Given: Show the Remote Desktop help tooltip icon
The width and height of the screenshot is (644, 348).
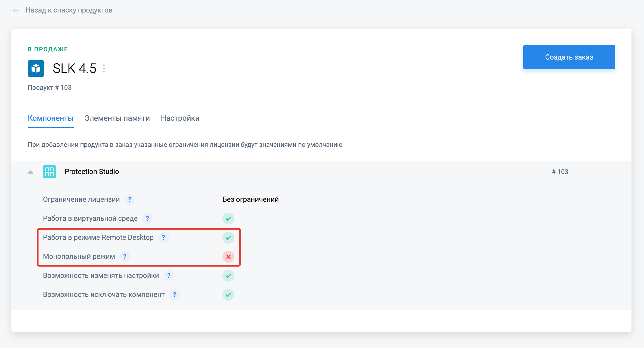Looking at the screenshot, I should tap(163, 238).
